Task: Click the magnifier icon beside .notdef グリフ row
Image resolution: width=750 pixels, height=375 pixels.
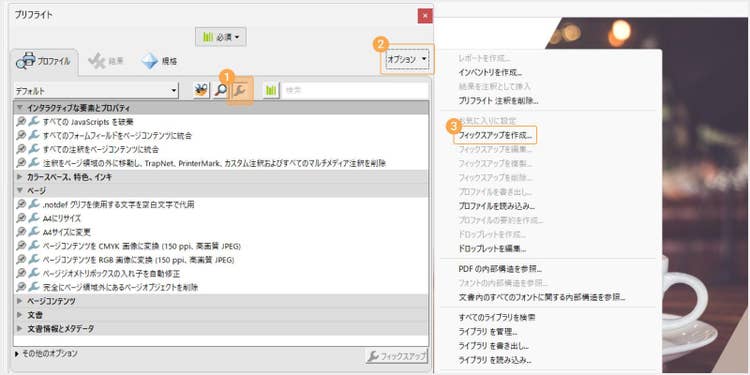Action: [21, 204]
